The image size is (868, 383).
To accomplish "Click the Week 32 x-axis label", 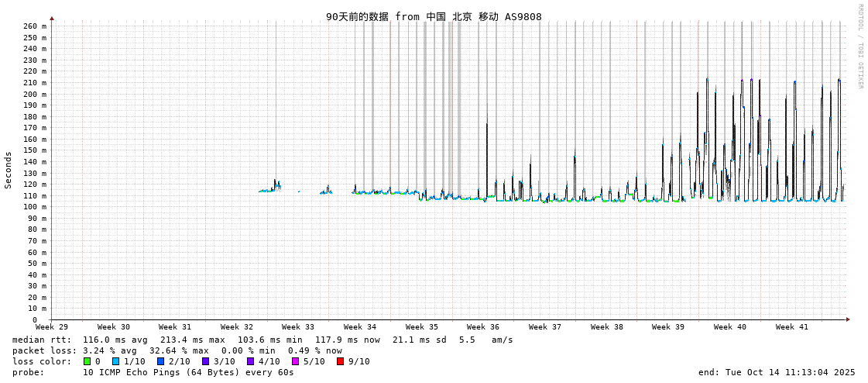I will (236, 327).
